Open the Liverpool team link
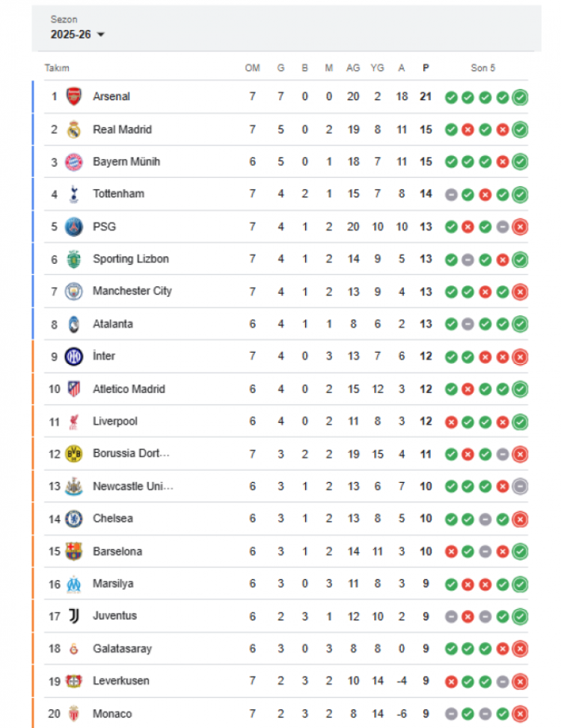 (x=115, y=422)
